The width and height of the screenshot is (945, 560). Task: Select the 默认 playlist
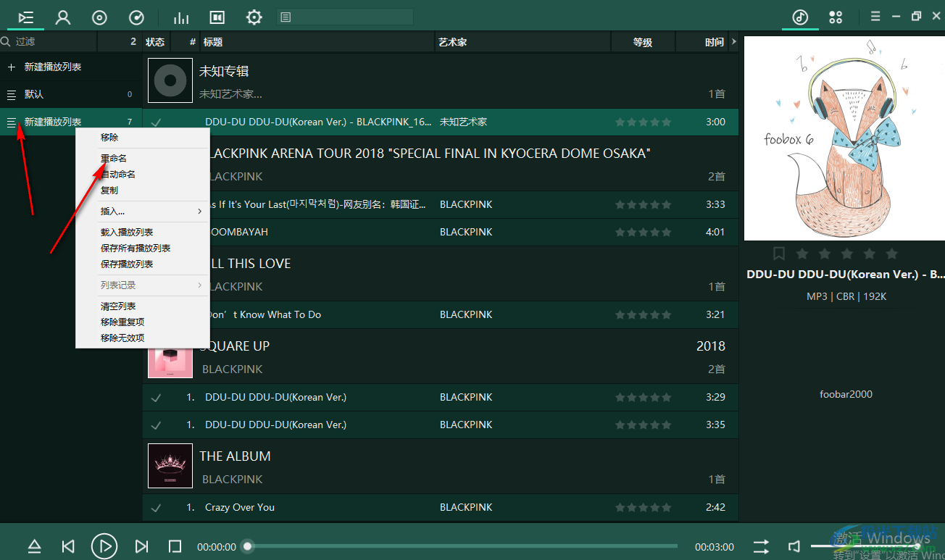point(70,94)
